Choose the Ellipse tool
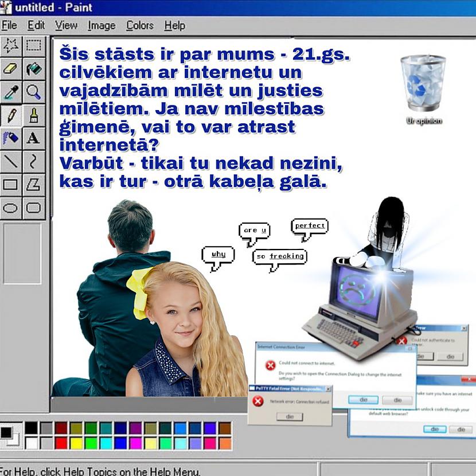The height and width of the screenshot is (476, 476). [11, 208]
